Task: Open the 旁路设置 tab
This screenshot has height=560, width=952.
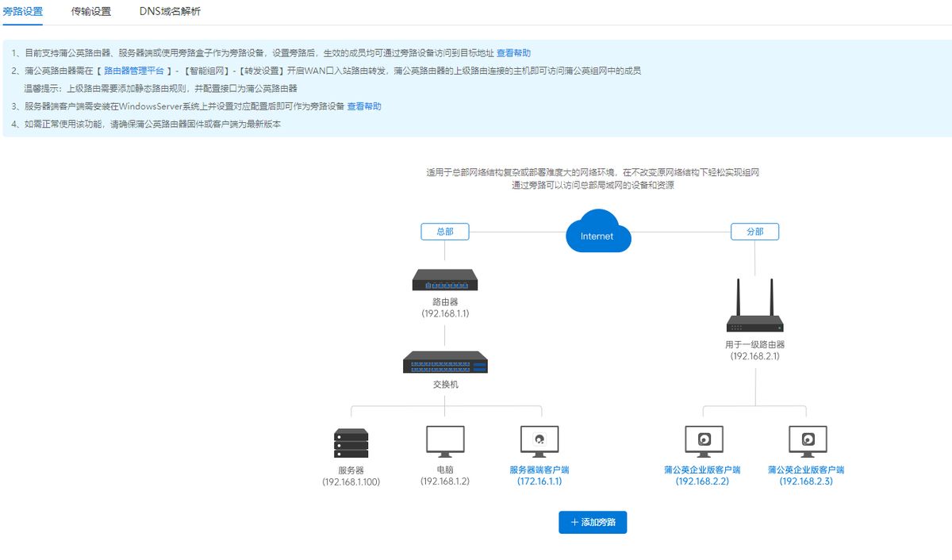Action: (x=23, y=12)
